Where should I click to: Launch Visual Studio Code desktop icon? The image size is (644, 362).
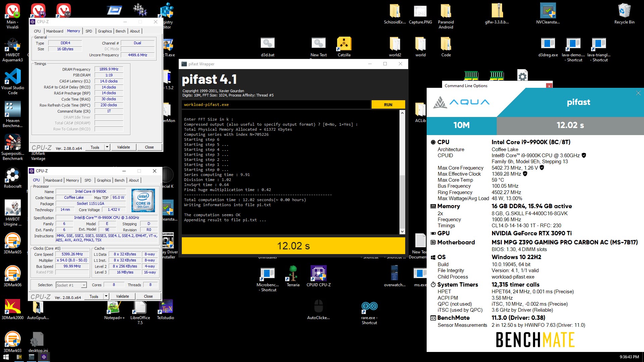[x=13, y=81]
